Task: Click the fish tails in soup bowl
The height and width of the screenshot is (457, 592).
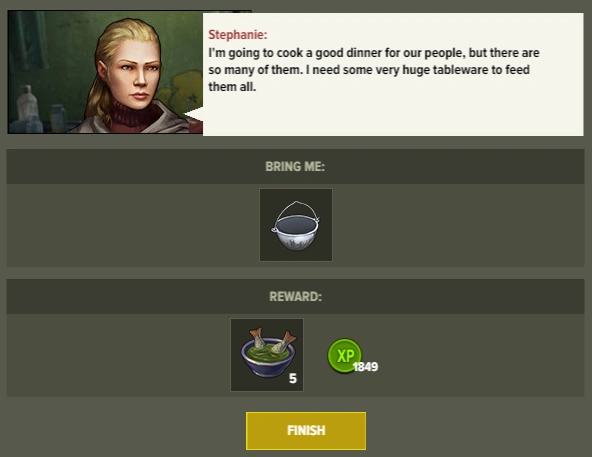Action: [x=273, y=338]
